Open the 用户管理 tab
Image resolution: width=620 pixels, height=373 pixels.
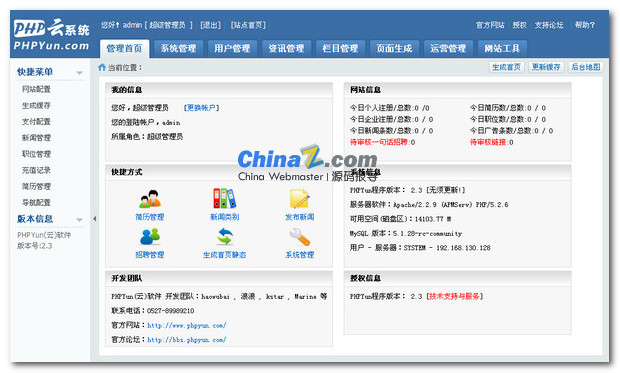click(x=232, y=49)
